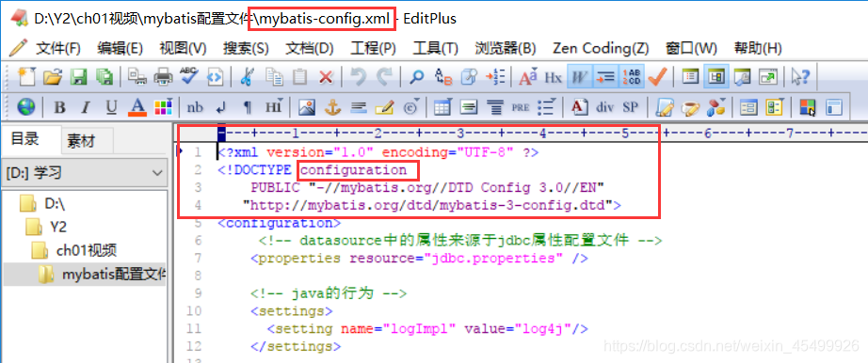
Task: Apply Bold HTML tag
Action: [x=59, y=107]
